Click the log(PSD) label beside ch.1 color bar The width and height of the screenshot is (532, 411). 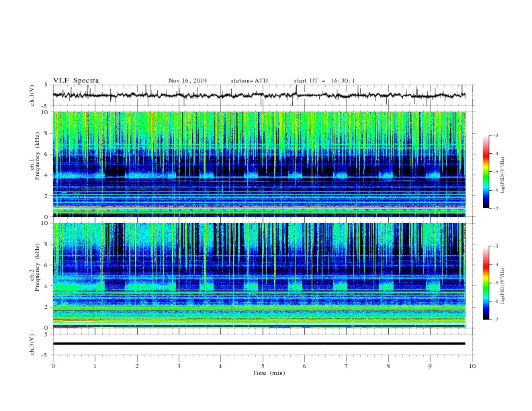(503, 175)
